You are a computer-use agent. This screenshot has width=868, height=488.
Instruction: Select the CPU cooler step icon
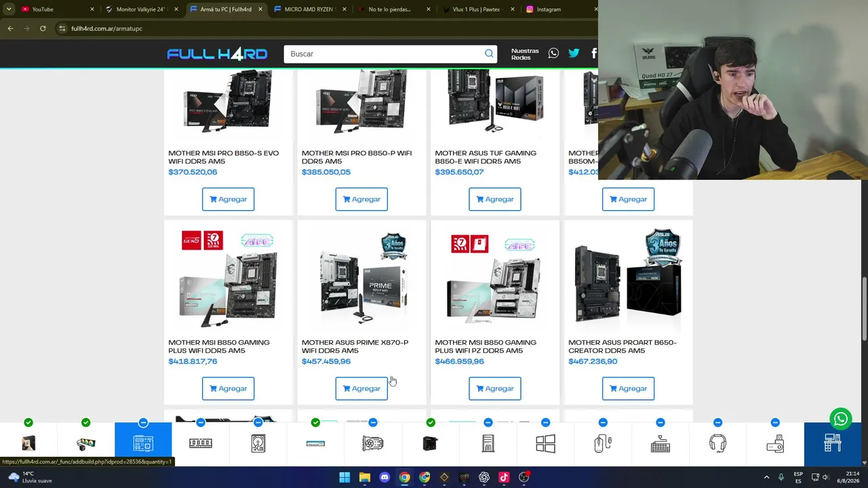[x=85, y=444]
